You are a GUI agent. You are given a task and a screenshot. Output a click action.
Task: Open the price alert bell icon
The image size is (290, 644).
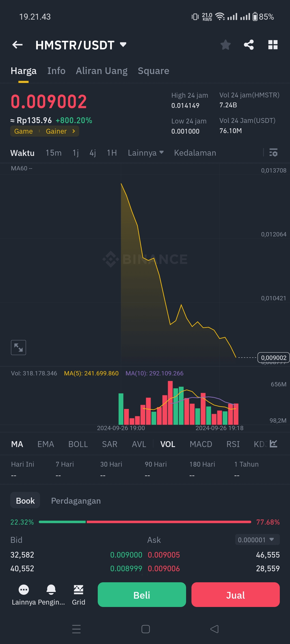click(51, 590)
